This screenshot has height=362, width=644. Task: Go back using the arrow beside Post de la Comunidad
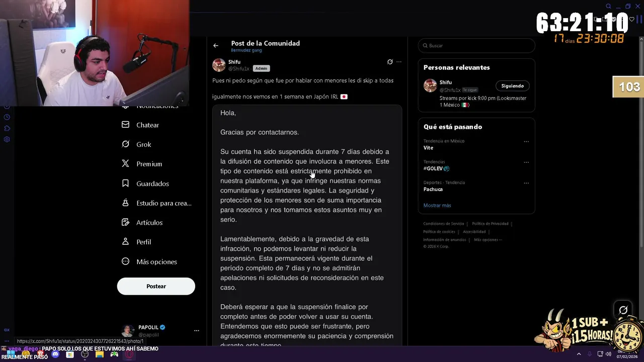(216, 46)
